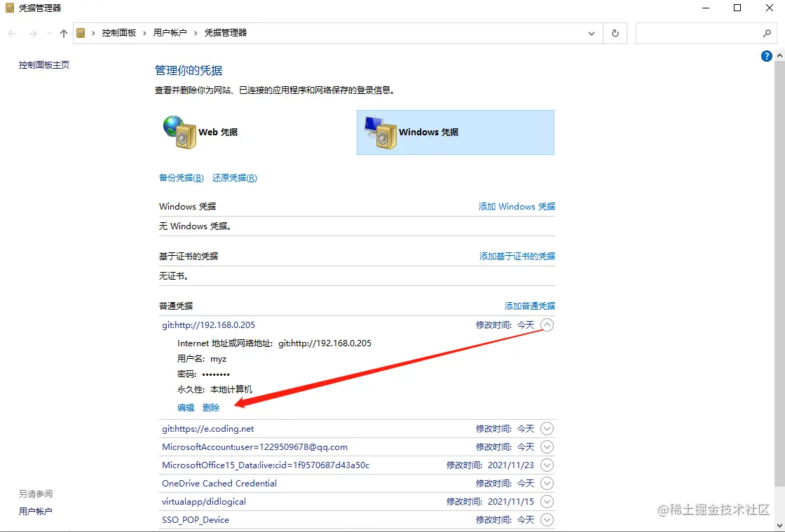Viewport: 785px width, 532px height.
Task: Click Credential Manager title bar icon
Action: tap(10, 8)
